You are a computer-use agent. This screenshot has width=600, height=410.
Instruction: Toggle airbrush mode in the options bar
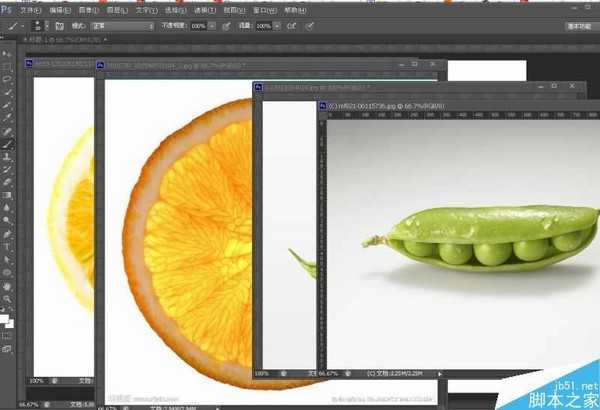tap(291, 26)
